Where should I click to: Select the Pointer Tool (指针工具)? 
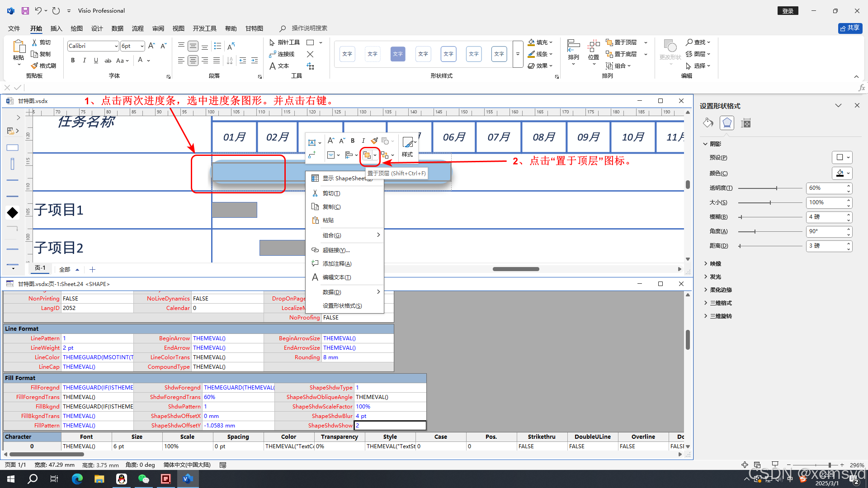pyautogui.click(x=284, y=42)
